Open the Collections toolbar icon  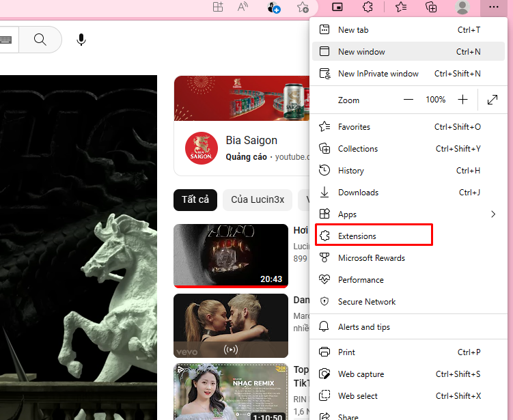click(x=431, y=7)
